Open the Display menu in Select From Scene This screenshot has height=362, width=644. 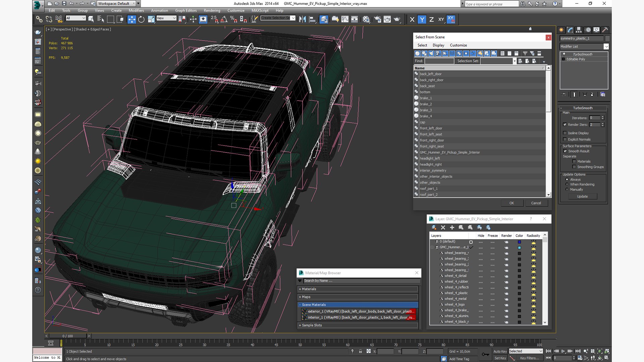click(x=438, y=45)
